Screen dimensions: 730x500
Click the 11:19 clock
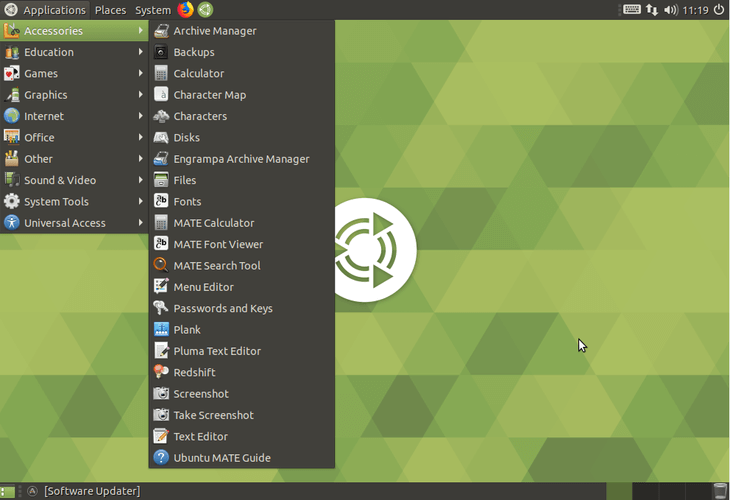[x=695, y=10]
